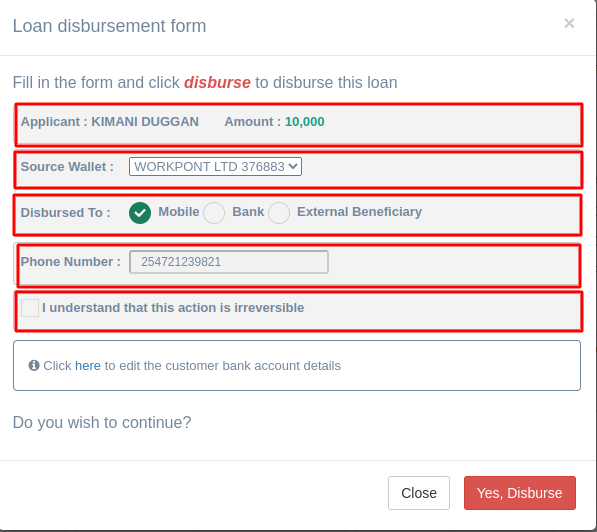
Task: Click the 'Loan disbursement form' title
Action: [110, 26]
